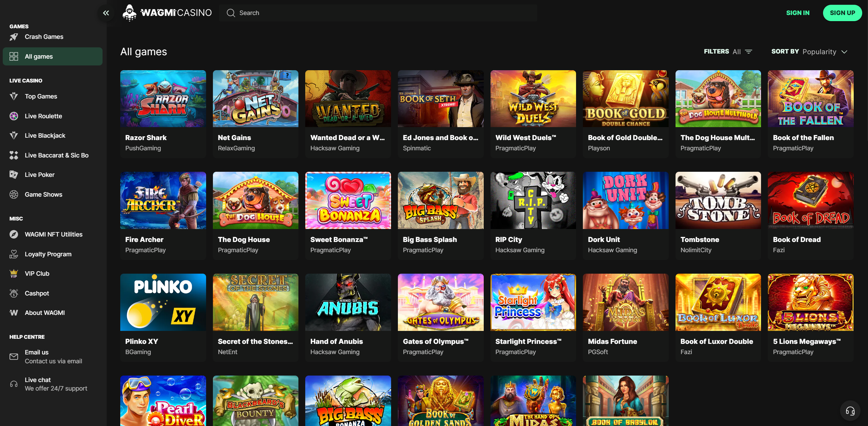Open the Book of Luxor Double thumbnail
This screenshot has width=868, height=426.
click(x=718, y=302)
